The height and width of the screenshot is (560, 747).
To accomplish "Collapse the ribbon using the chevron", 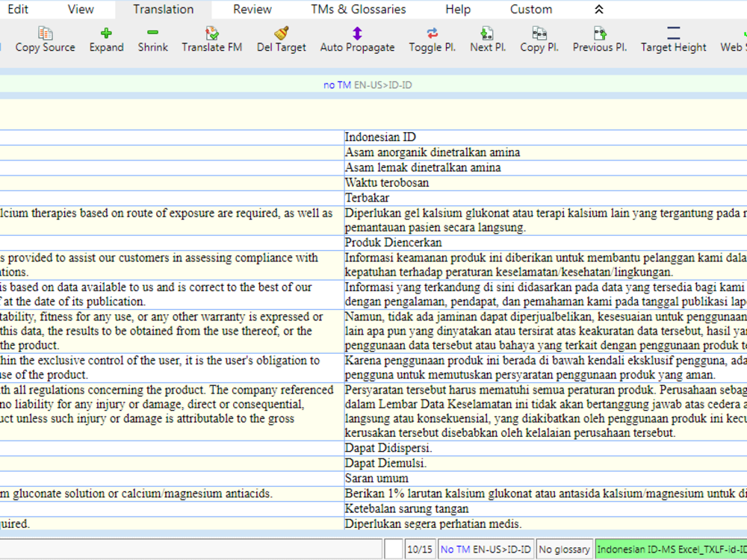I will pyautogui.click(x=598, y=10).
